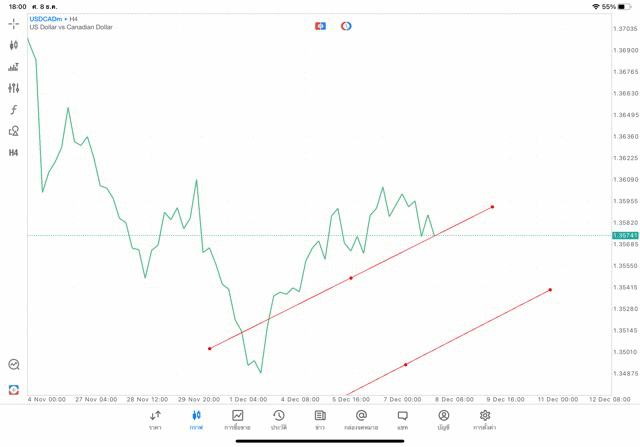Open the chart type candlestick icon

tap(14, 45)
